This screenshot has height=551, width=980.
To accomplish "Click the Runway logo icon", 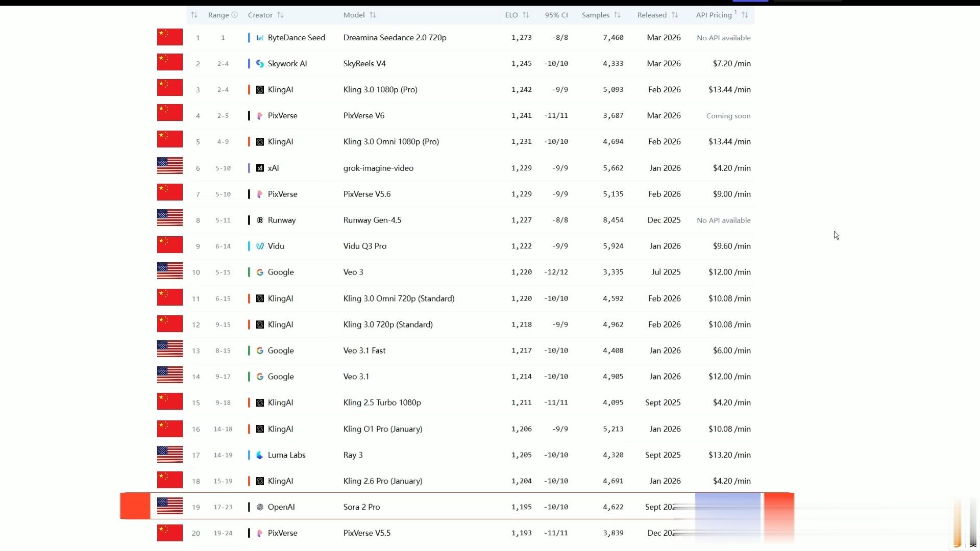I will pos(260,220).
